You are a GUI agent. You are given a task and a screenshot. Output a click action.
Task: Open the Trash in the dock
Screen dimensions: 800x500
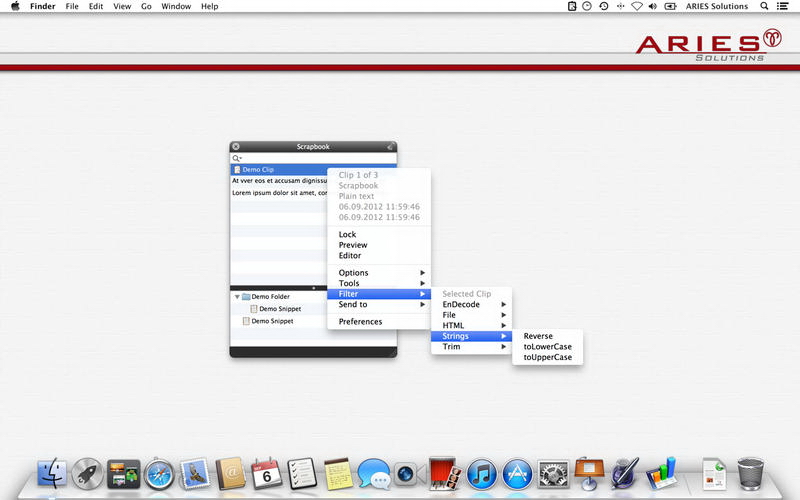pos(750,472)
